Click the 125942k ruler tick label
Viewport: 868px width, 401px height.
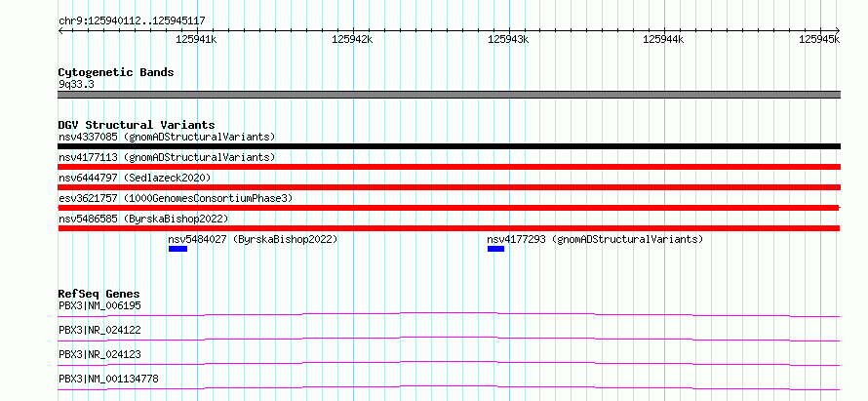click(x=352, y=39)
